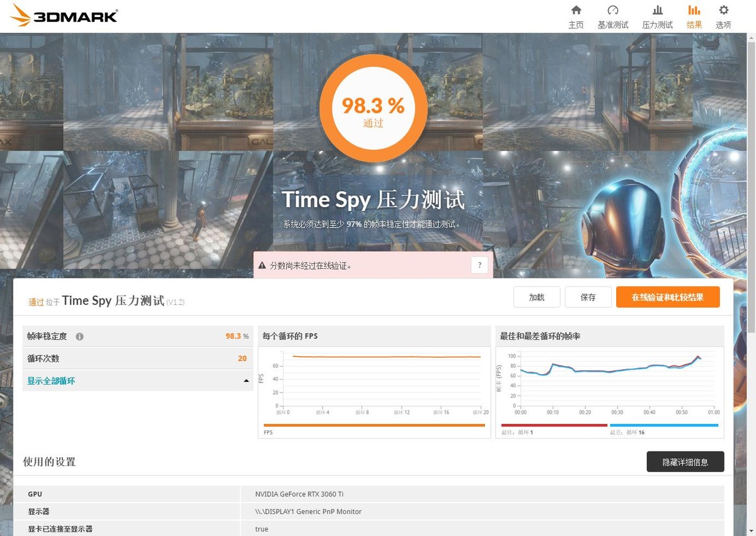Open 压力测试 via the bar chart icon
Image resolution: width=756 pixels, height=536 pixels.
click(x=657, y=16)
